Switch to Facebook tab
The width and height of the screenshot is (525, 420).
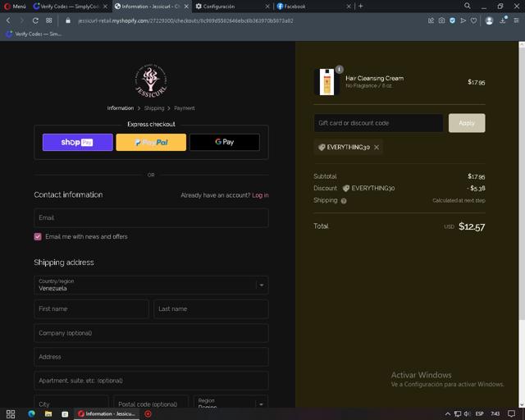pyautogui.click(x=312, y=6)
